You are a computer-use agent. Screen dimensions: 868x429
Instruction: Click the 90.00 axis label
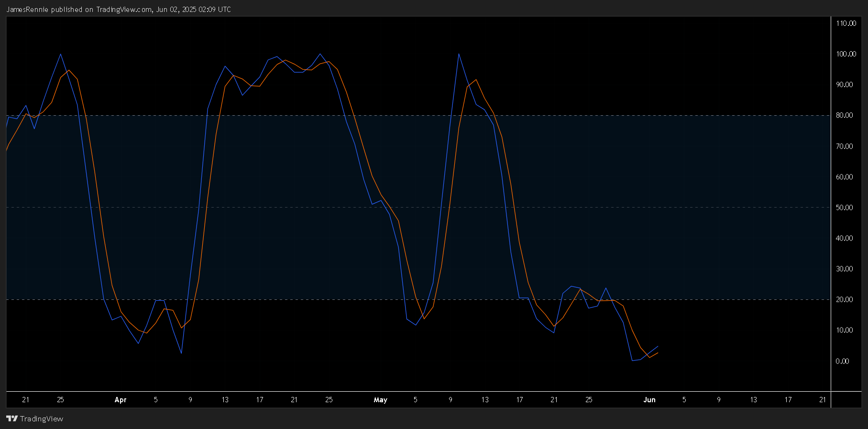845,85
